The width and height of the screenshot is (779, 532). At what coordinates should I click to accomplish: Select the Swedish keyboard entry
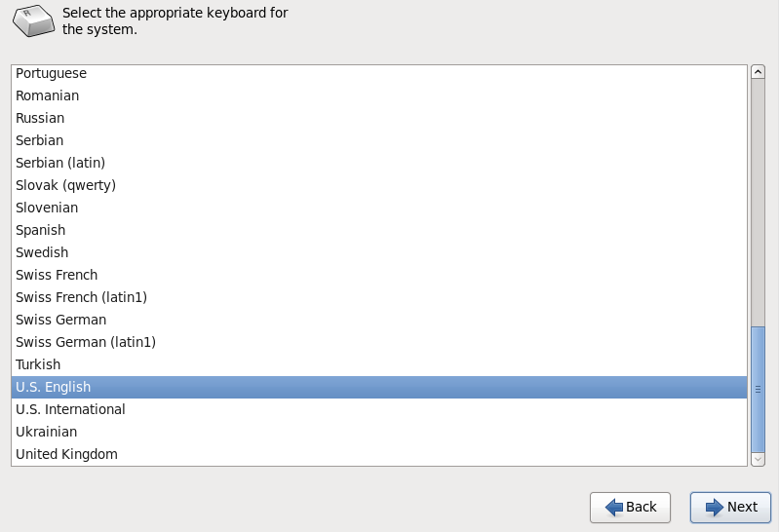pyautogui.click(x=42, y=252)
